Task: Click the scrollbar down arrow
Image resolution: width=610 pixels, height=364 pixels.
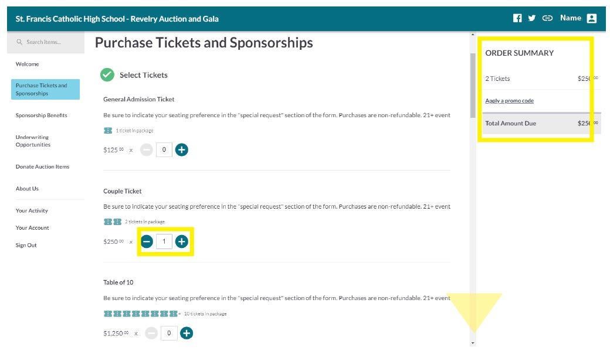Action: coord(473,343)
